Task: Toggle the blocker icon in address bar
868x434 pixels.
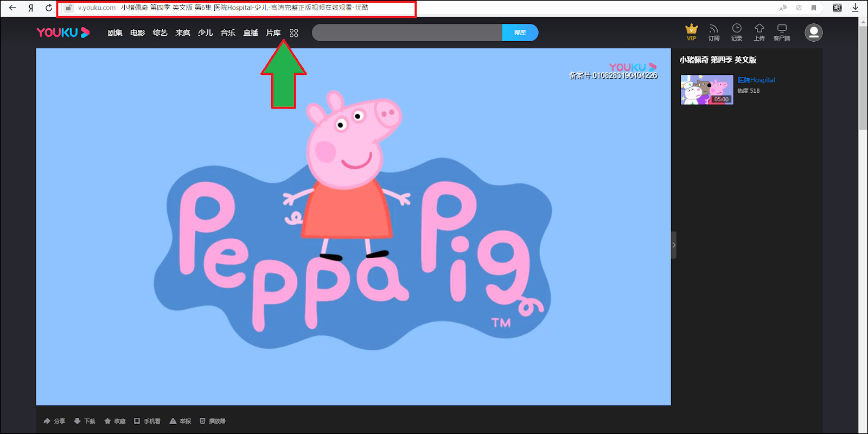Action: coord(799,8)
